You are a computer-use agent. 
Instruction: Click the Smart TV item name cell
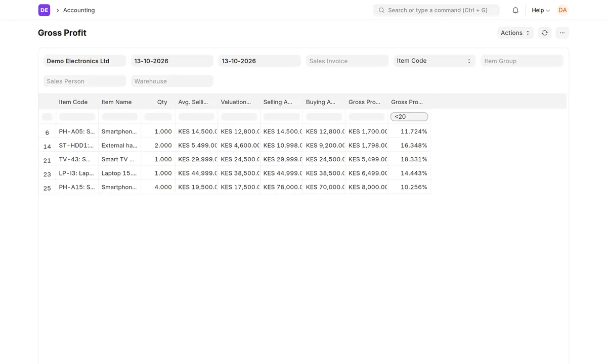point(119,159)
